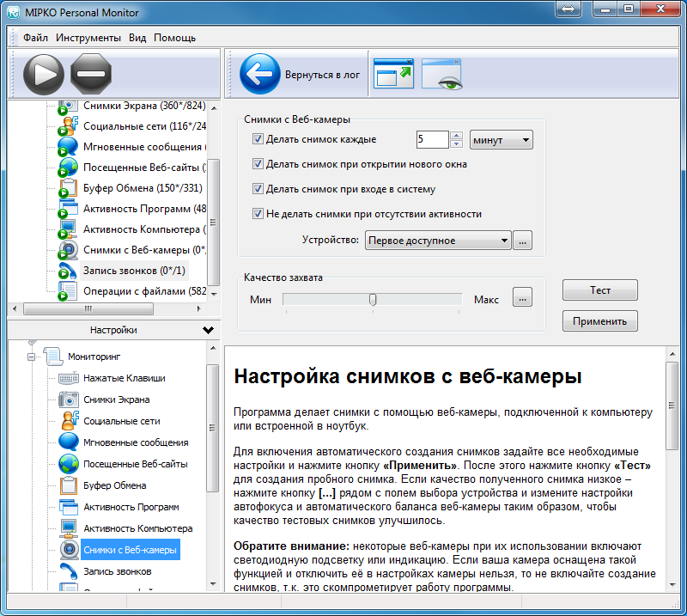Click the help text vertical scrollbar thumb
This screenshot has height=616, width=687.
click(672, 406)
